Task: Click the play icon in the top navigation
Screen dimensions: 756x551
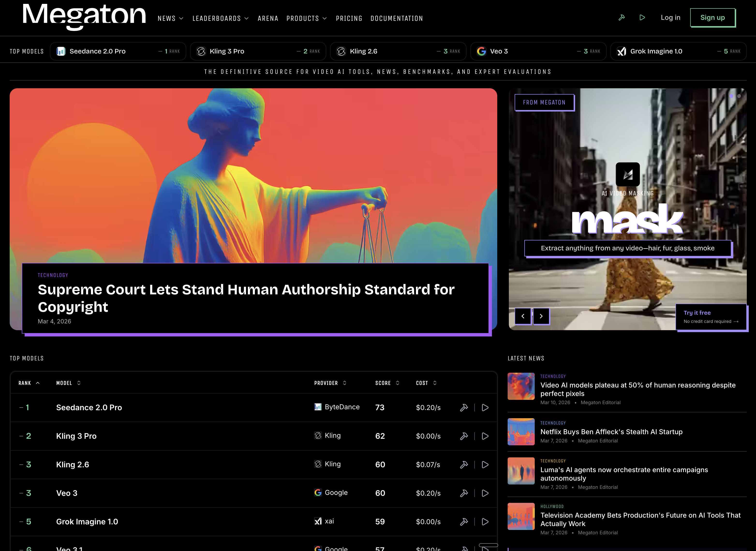Action: 643,17
